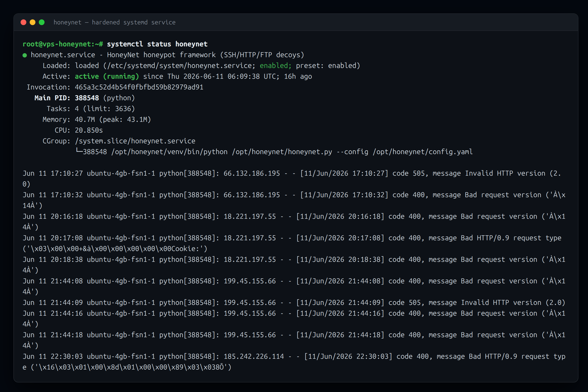This screenshot has width=588, height=392.
Task: Click the CGroup path '/system.slice/honeynet.service'
Action: (x=135, y=141)
